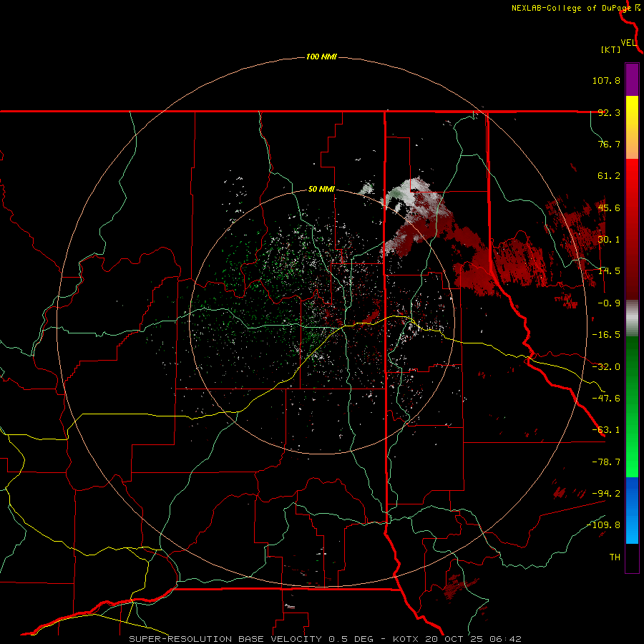Click the 14.5 legend value
Screen dimensions: 644x644
[609, 271]
